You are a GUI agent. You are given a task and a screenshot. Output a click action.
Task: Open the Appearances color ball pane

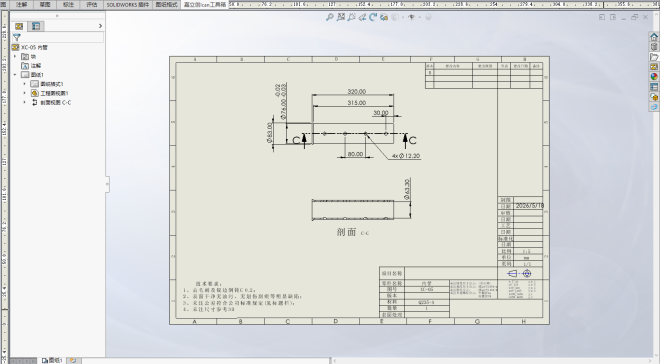654,77
